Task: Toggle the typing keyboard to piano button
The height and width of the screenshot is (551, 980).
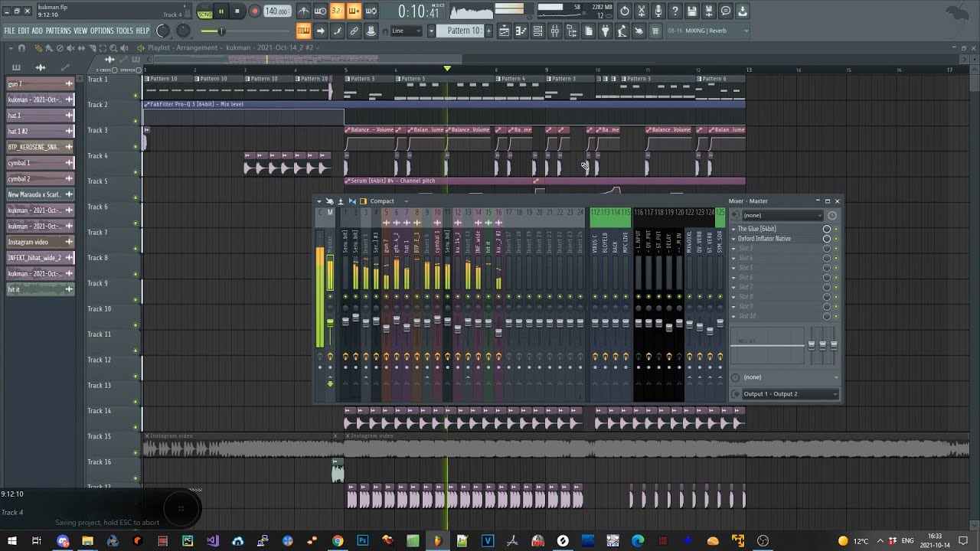Action: coord(303,31)
